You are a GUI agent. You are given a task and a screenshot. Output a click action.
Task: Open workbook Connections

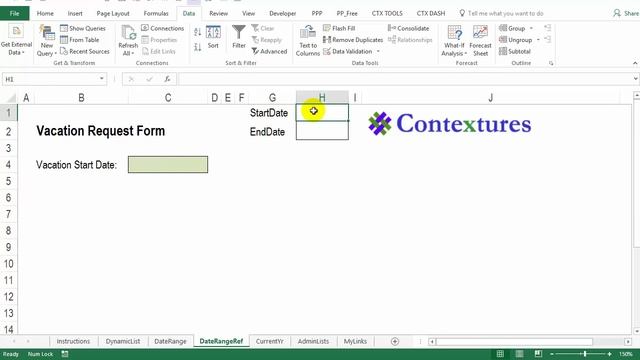click(162, 28)
